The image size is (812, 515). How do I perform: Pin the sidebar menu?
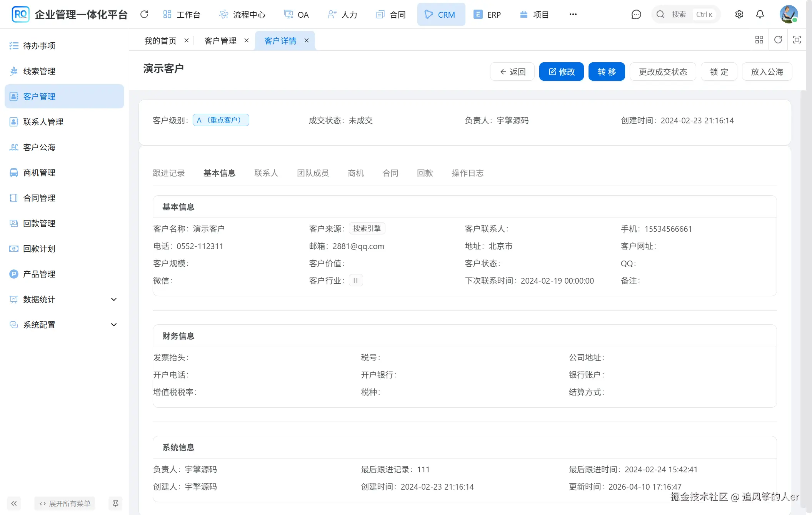pos(115,503)
